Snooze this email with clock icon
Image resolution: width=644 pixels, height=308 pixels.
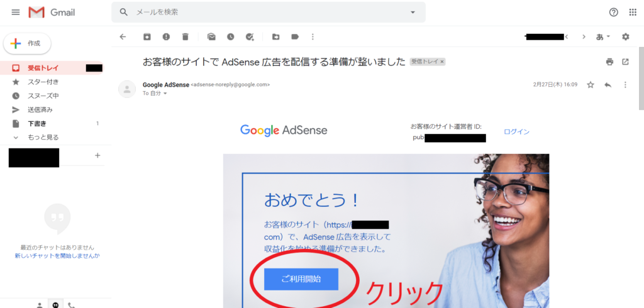[231, 37]
